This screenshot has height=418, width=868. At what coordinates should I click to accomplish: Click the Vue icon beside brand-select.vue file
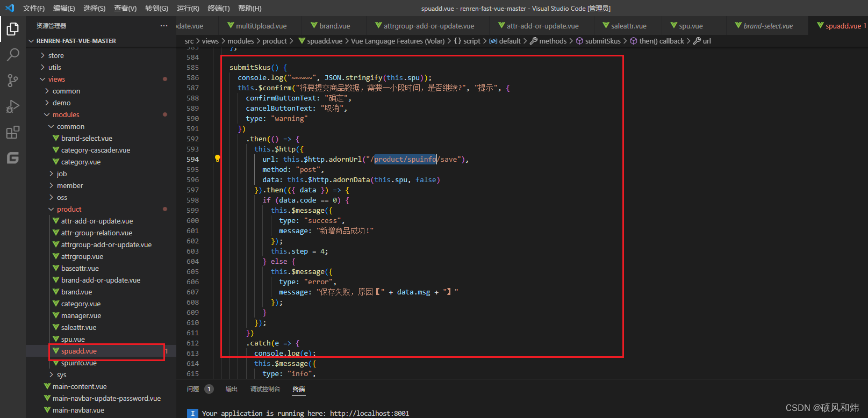(56, 138)
